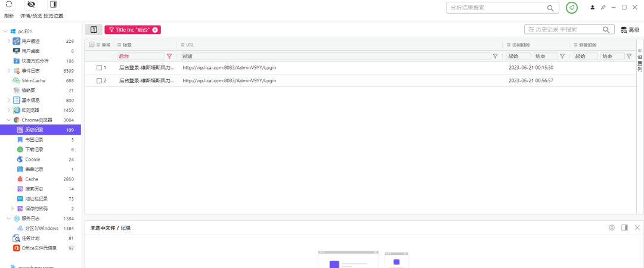Select 历史记录 under Chrome浏览器
This screenshot has height=268, width=644.
coord(41,130)
